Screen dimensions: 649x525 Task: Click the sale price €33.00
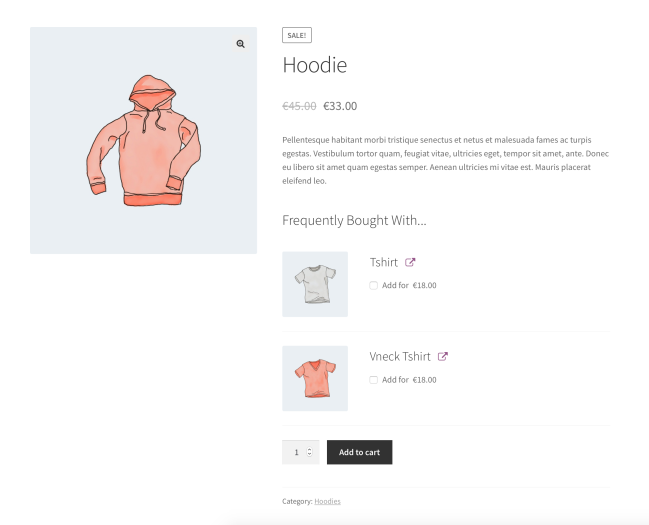pos(340,106)
